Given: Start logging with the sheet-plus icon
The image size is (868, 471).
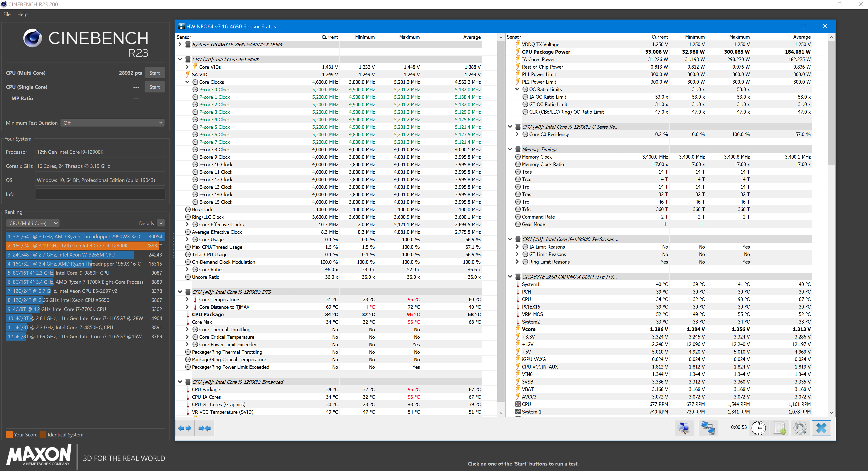Looking at the screenshot, I should point(779,428).
